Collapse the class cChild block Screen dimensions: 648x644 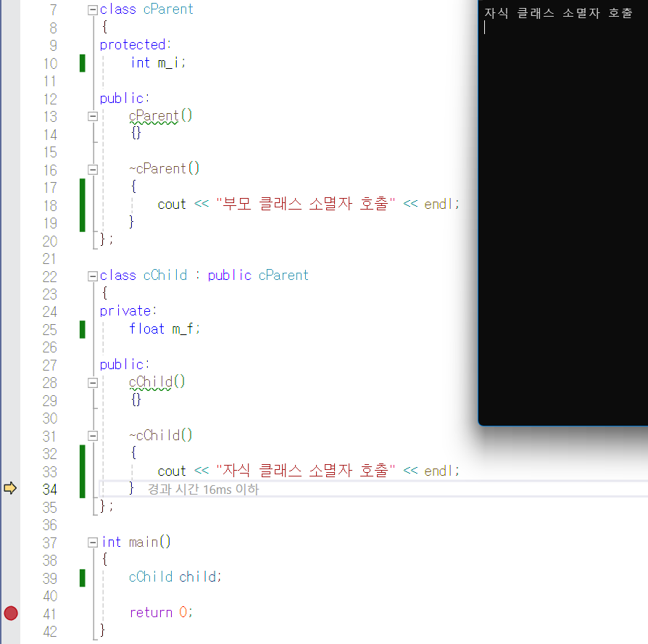click(93, 276)
